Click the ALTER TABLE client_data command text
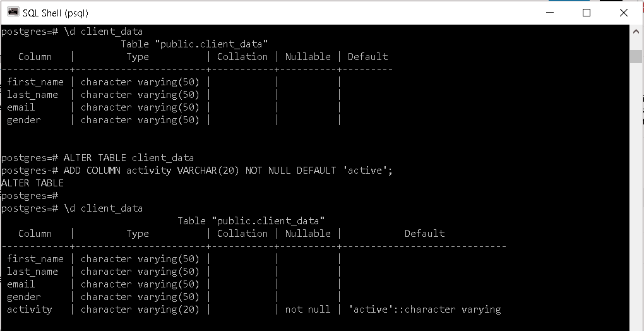 click(x=129, y=158)
